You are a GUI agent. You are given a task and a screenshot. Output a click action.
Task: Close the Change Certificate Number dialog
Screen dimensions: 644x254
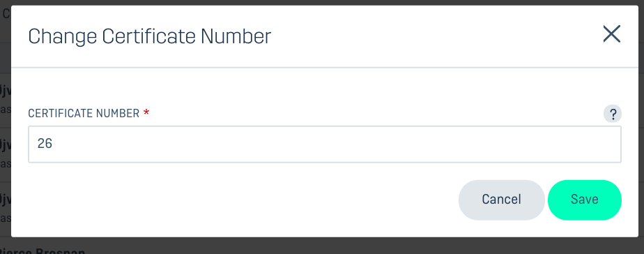coord(611,34)
